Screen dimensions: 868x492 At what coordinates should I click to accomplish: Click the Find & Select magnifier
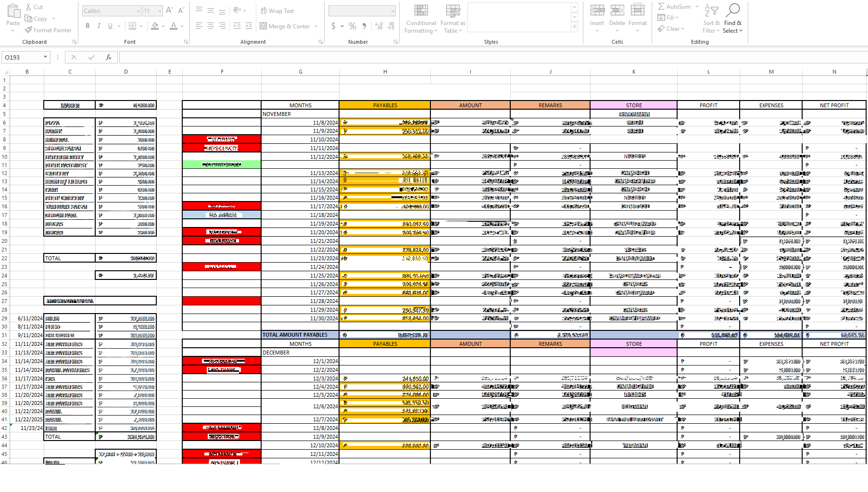[733, 10]
